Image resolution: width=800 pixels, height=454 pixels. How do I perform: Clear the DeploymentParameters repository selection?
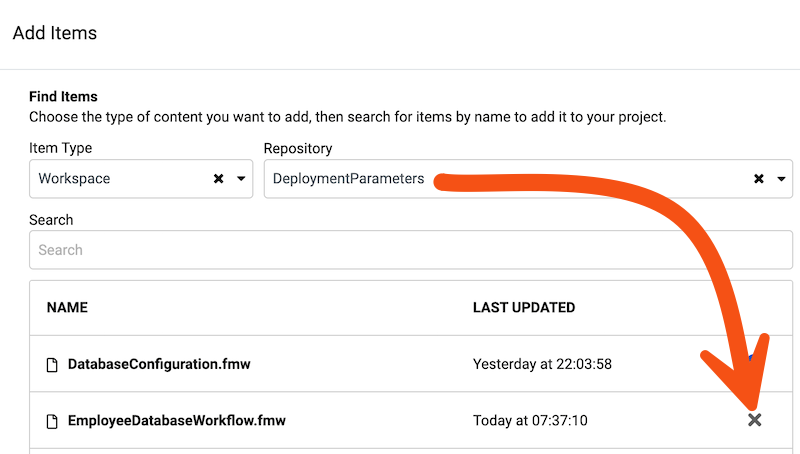coord(759,179)
